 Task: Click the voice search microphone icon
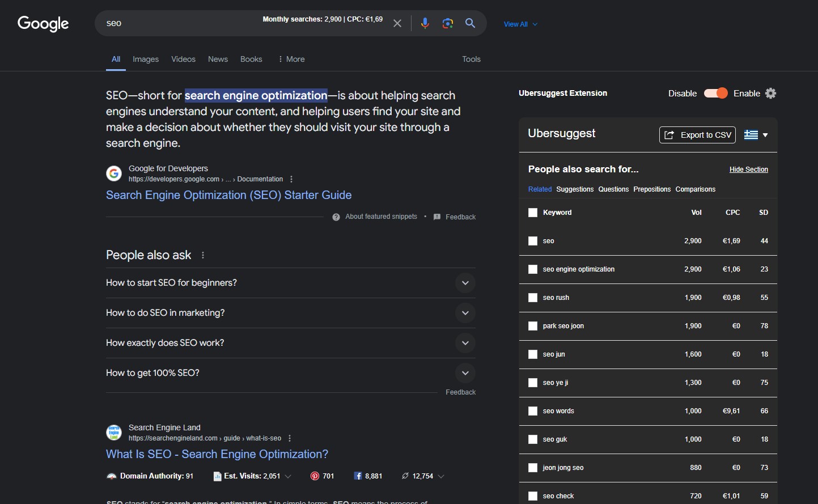click(x=425, y=23)
